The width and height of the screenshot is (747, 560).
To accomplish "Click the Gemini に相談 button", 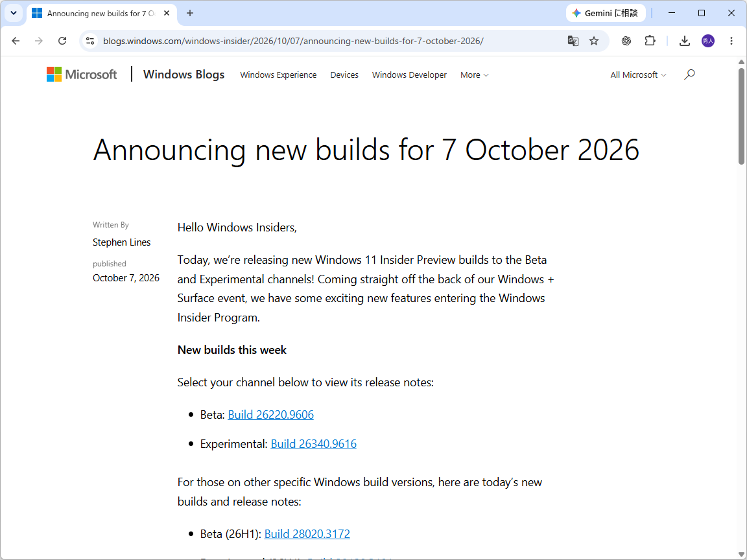I will [606, 14].
